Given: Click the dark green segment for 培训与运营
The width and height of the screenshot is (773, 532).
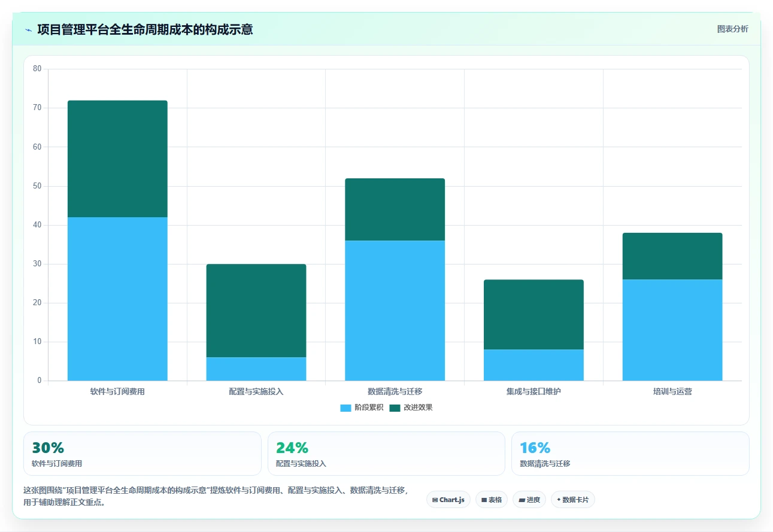Looking at the screenshot, I should pyautogui.click(x=672, y=256).
